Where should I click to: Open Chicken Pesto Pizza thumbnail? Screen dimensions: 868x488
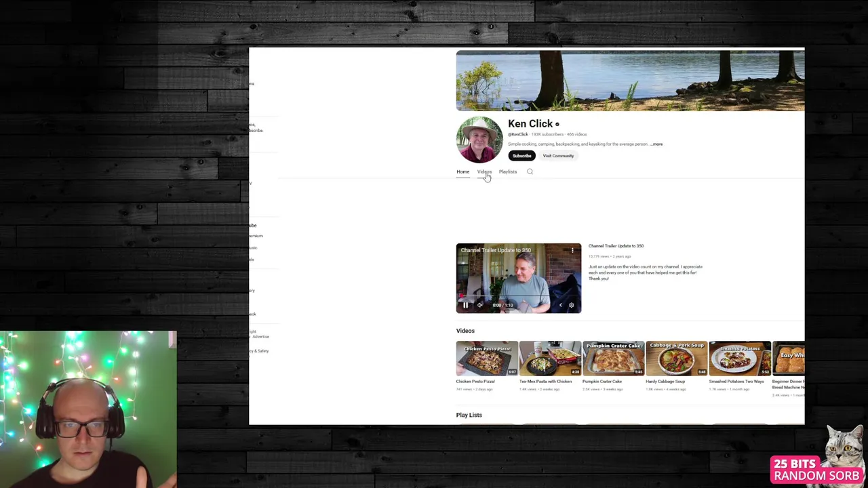click(x=487, y=359)
